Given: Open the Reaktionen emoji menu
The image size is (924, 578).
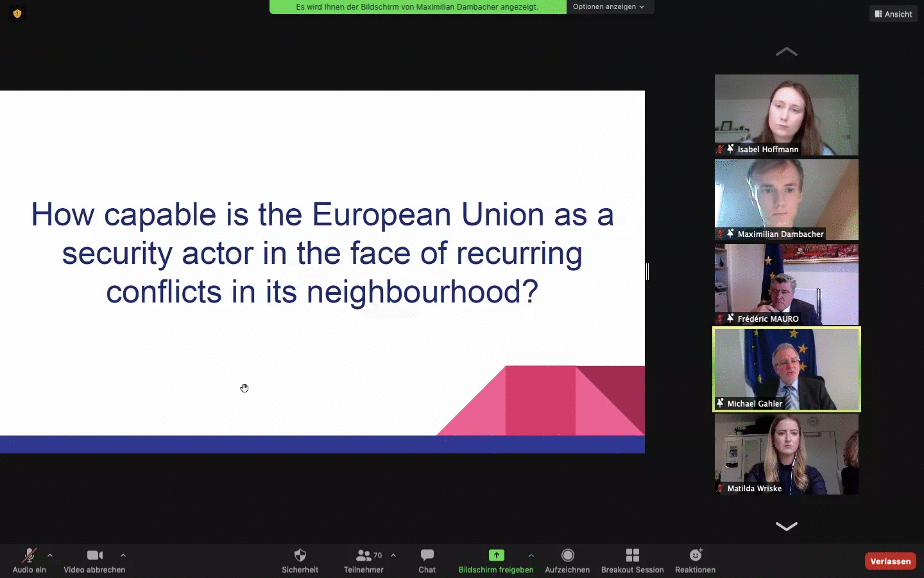Looking at the screenshot, I should click(695, 556).
